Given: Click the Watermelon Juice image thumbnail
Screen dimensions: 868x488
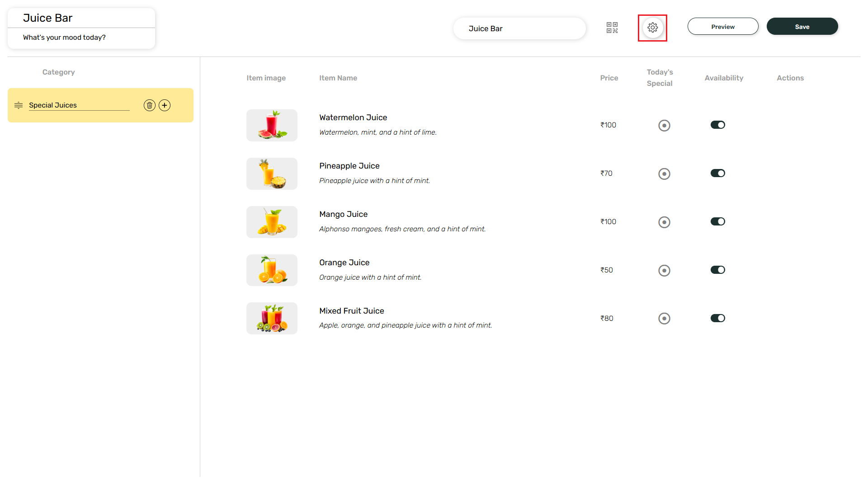Looking at the screenshot, I should pyautogui.click(x=272, y=125).
